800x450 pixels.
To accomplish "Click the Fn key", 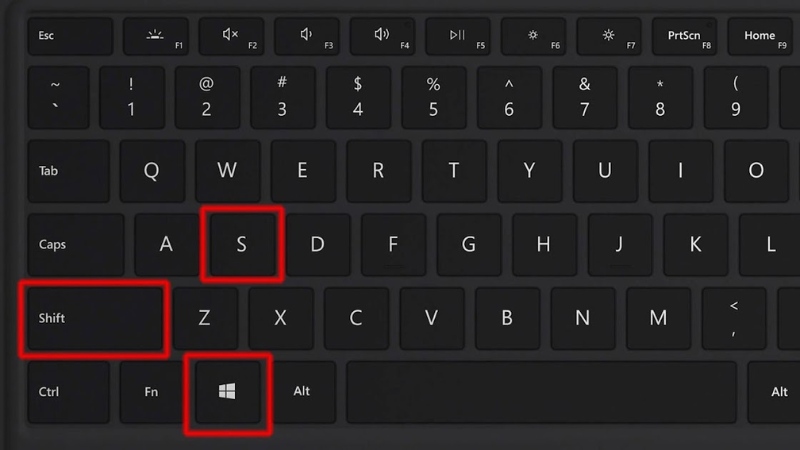I will point(152,392).
